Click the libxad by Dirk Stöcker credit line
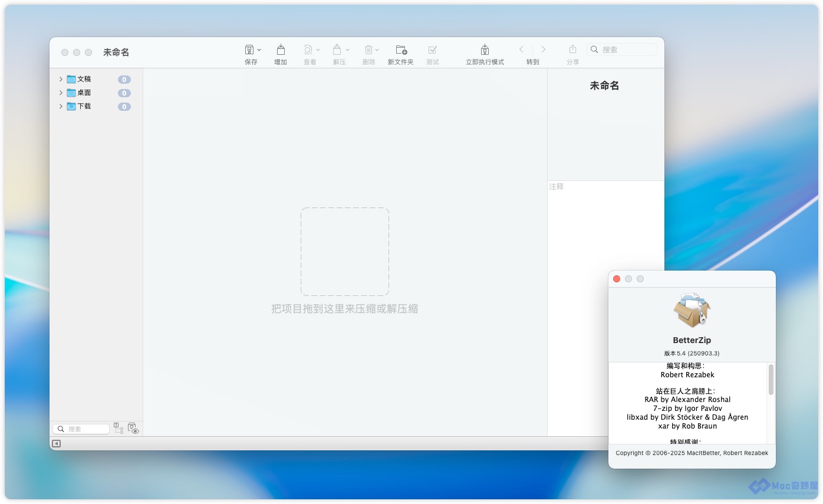 coord(687,417)
